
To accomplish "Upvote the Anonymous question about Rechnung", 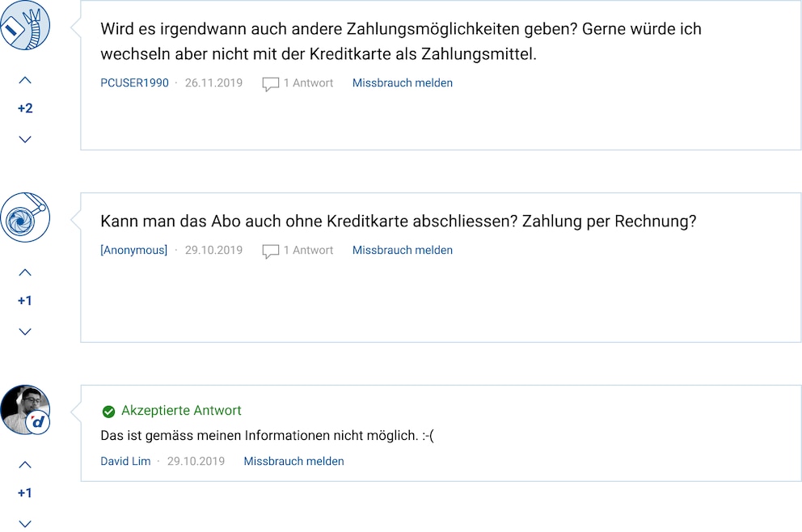I will (25, 272).
